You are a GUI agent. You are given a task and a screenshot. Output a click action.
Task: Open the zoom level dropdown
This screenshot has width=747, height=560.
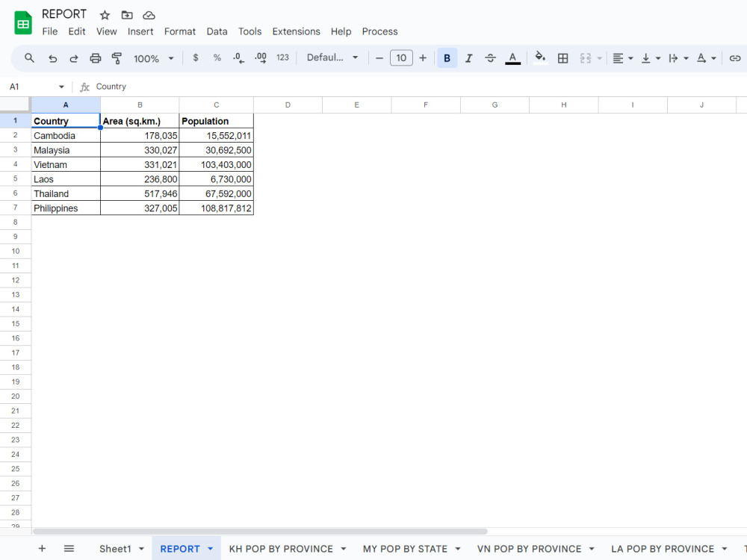pyautogui.click(x=153, y=58)
